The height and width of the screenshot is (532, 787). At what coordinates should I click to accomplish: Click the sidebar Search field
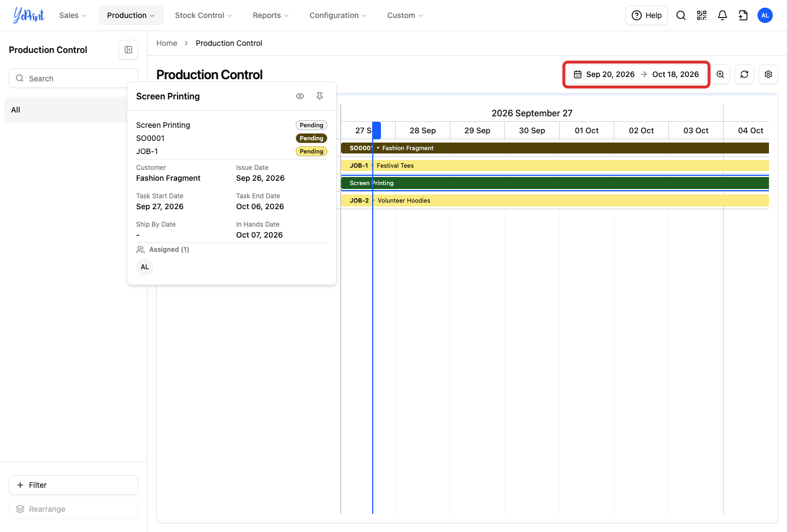pos(73,78)
